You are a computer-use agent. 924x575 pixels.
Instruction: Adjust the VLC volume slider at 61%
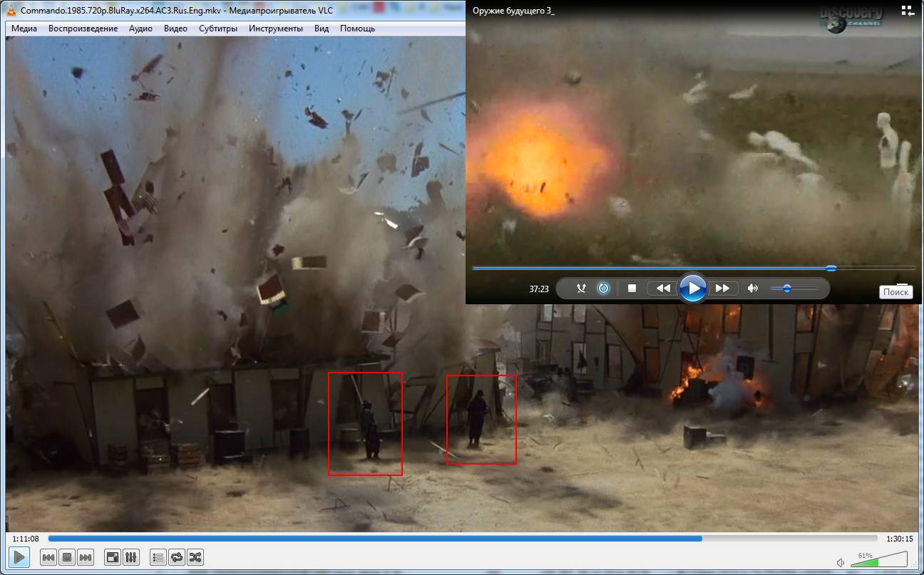pyautogui.click(x=879, y=559)
